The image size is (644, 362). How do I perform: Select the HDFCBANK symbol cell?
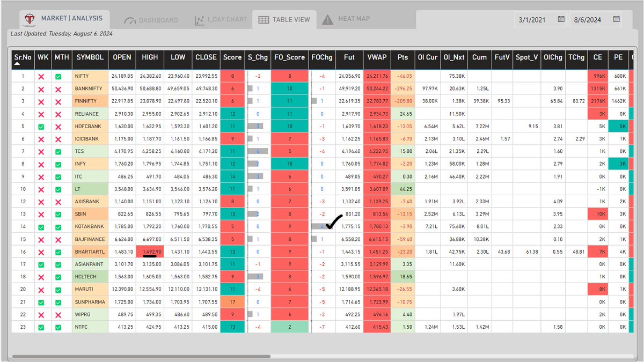pyautogui.click(x=90, y=126)
